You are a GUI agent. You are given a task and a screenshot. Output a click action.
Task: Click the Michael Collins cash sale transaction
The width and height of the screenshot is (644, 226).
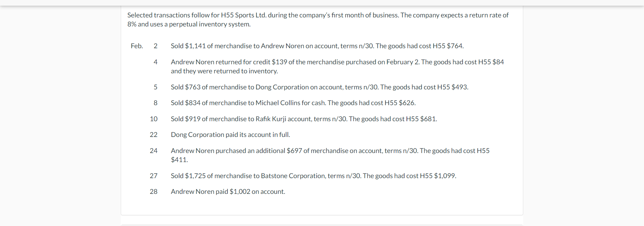tap(293, 103)
